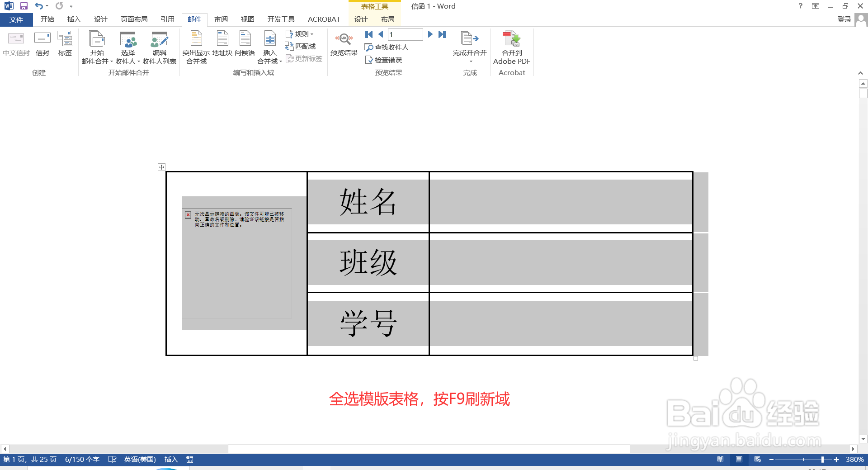Switch to the 审阅 ribbon tab
The height and width of the screenshot is (470, 868).
tap(221, 19)
